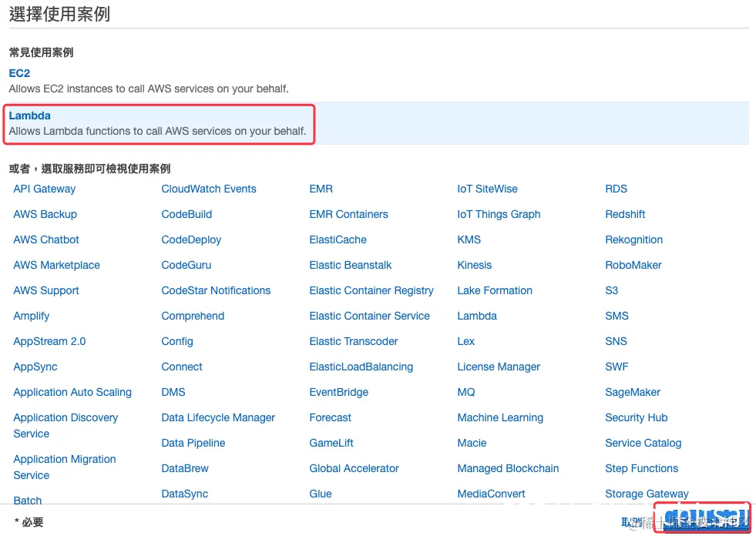Open Comprehend service use cases
Viewport: 756px width, 536px height.
pyautogui.click(x=193, y=317)
